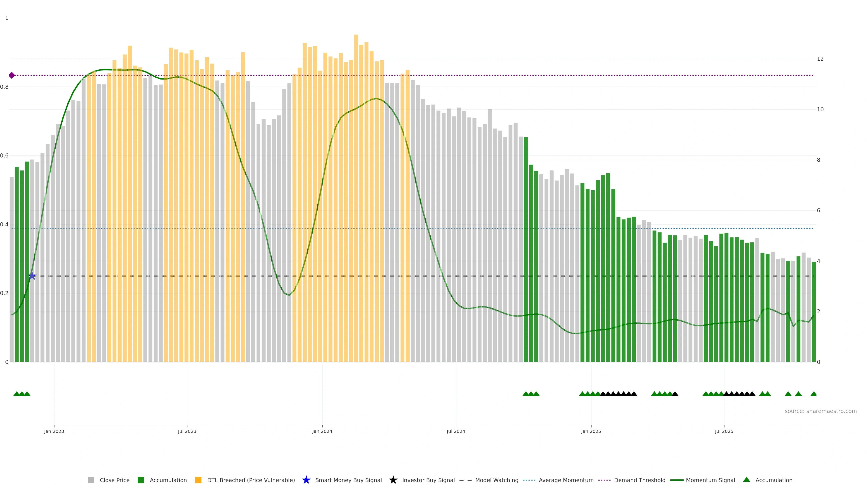The height and width of the screenshot is (488, 868).
Task: Click the orange DTL Breached color swatch
Action: click(x=198, y=480)
